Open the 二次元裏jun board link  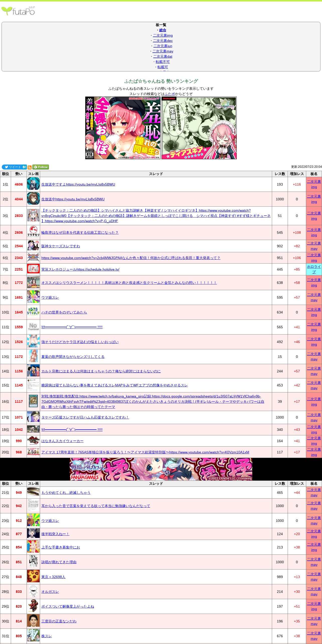tap(163, 46)
